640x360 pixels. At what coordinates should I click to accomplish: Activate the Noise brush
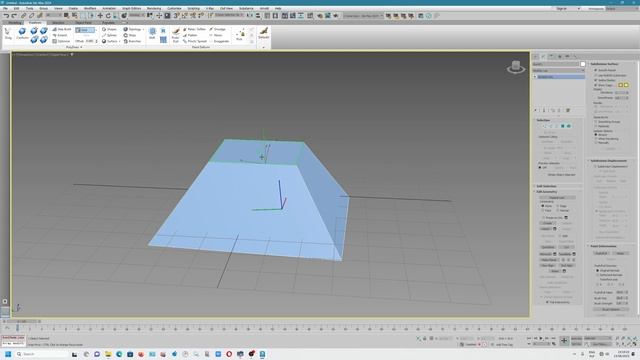coord(216,35)
